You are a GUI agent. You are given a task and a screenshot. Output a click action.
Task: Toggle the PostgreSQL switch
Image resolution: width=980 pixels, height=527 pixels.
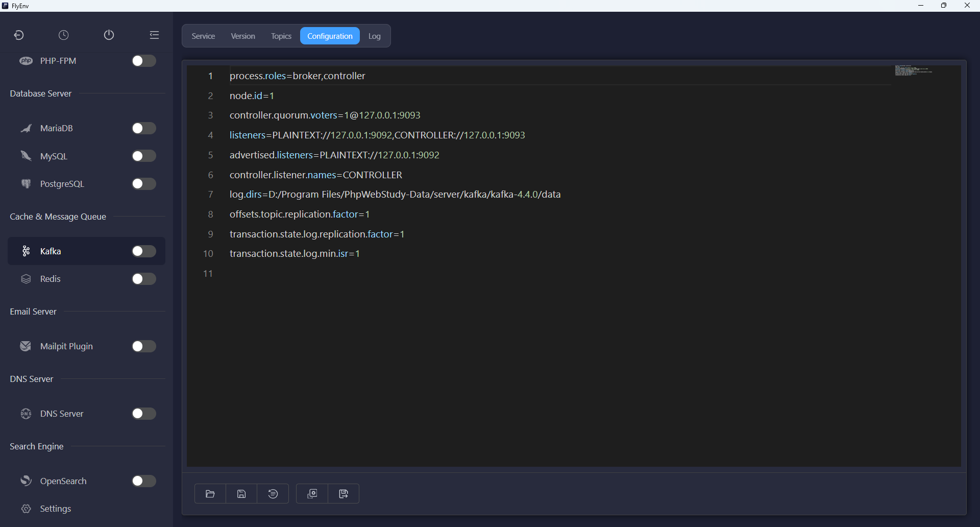pos(144,184)
